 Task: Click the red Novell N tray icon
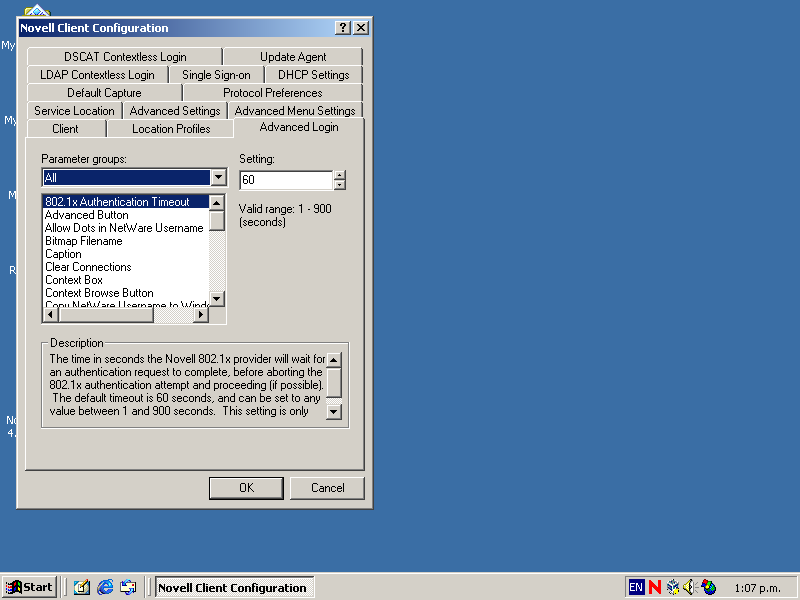pyautogui.click(x=655, y=587)
